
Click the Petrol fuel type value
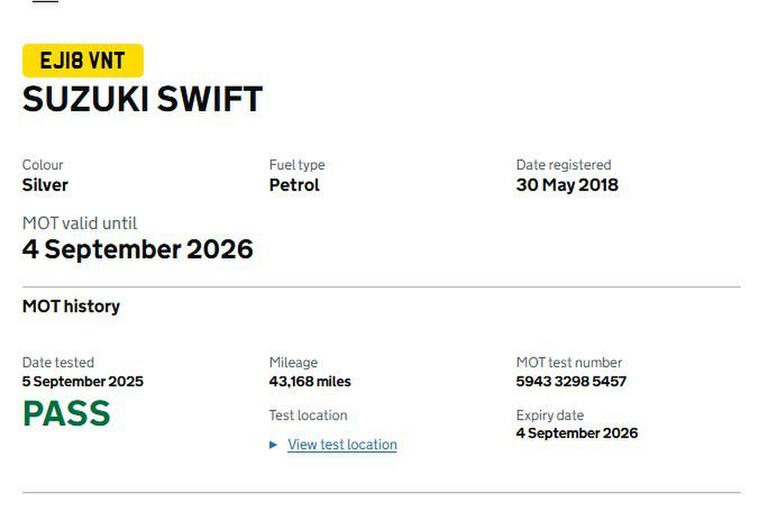click(294, 185)
